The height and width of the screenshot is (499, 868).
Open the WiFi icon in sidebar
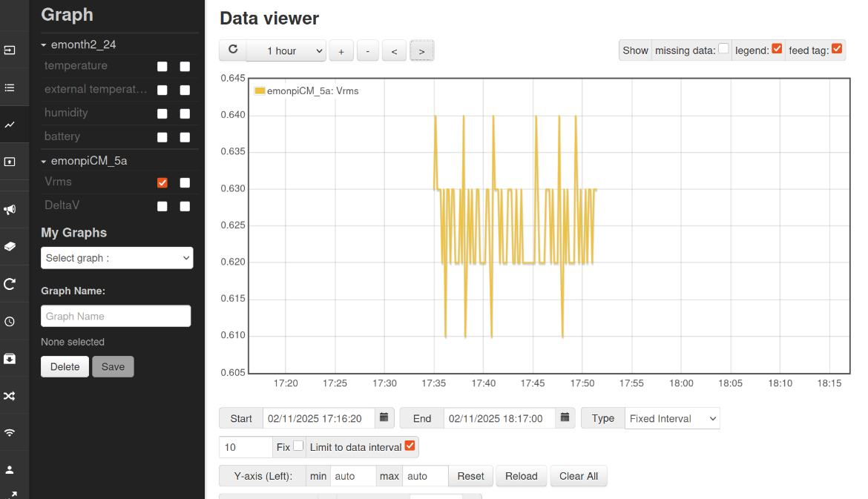click(10, 432)
